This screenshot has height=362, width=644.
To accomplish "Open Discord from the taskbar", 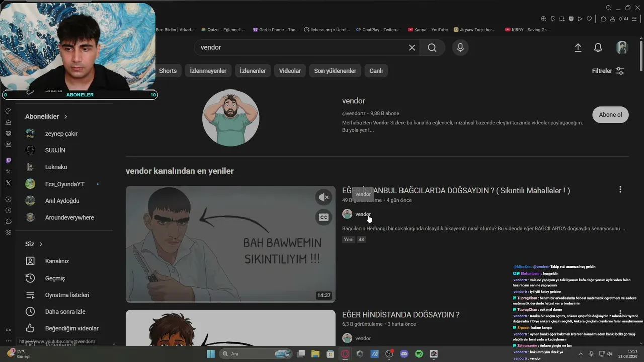I will (404, 354).
